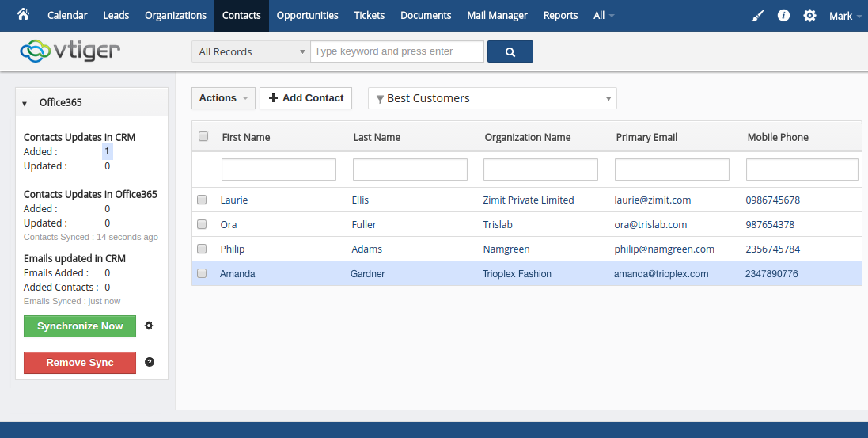Image resolution: width=868 pixels, height=438 pixels.
Task: Sort by the Last Name column header
Action: point(377,138)
